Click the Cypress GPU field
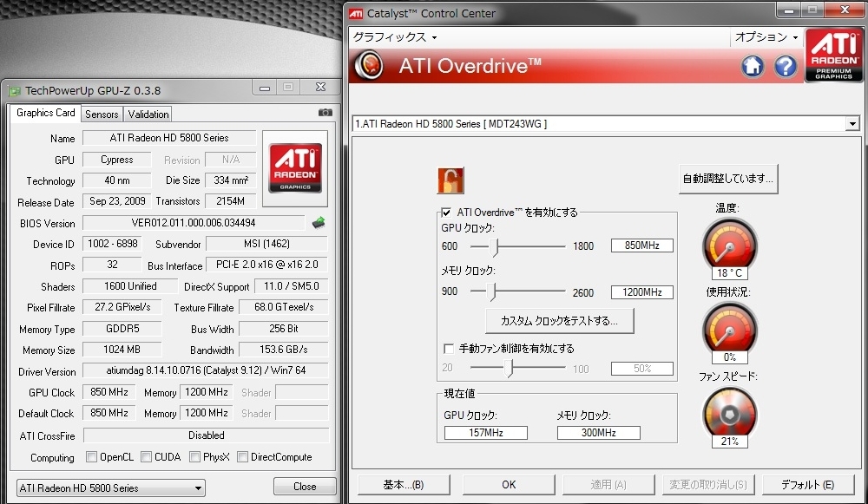868x504 pixels. pyautogui.click(x=117, y=160)
